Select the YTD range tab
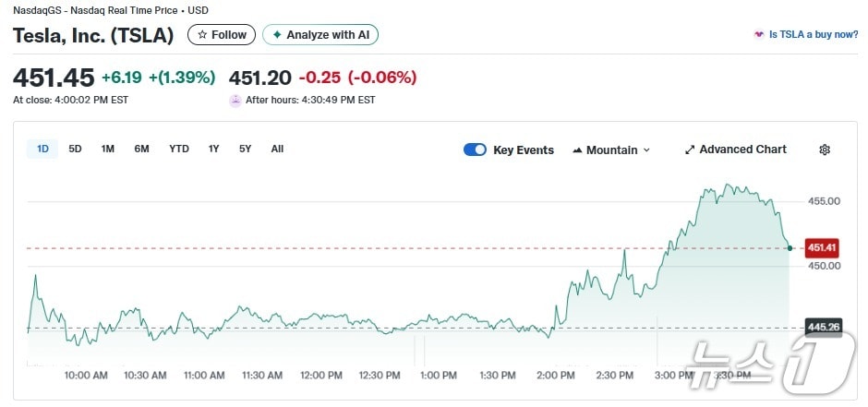Viewport: 868px width, 407px height. (x=179, y=149)
